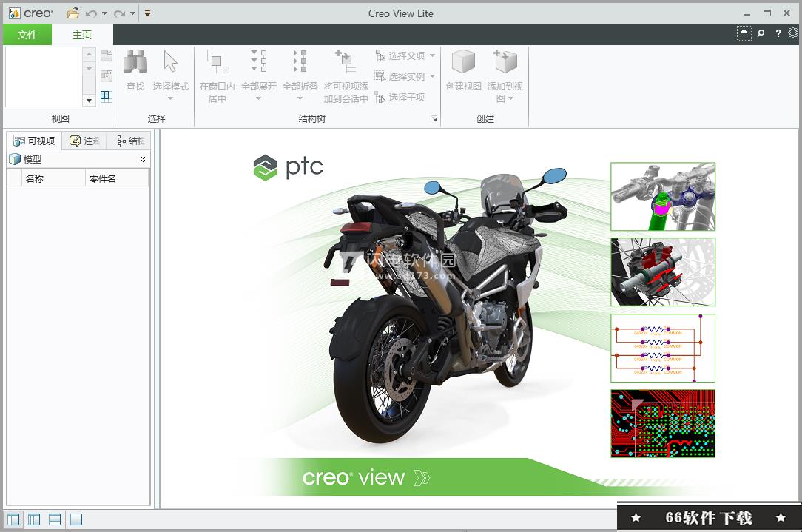Click the view gallery scroll-up arrow
Image resolution: width=802 pixels, height=532 pixels.
click(x=89, y=54)
